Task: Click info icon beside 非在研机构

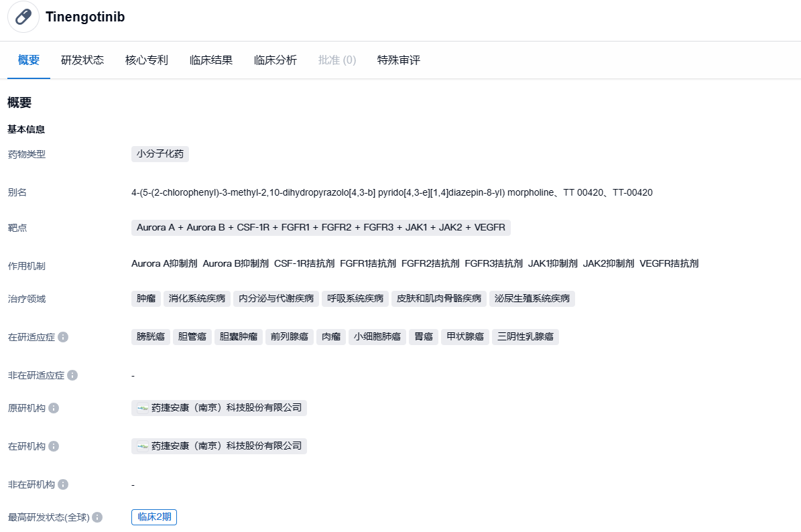Action: (x=63, y=484)
